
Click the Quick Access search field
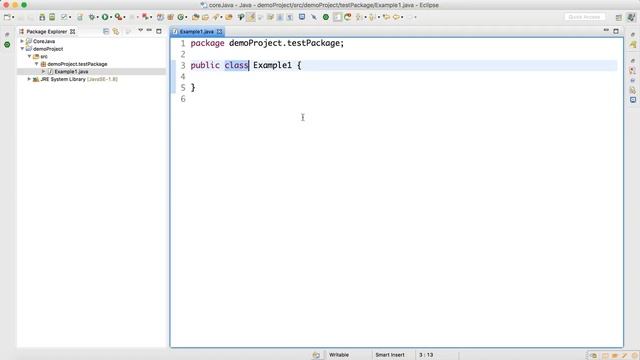(x=584, y=17)
